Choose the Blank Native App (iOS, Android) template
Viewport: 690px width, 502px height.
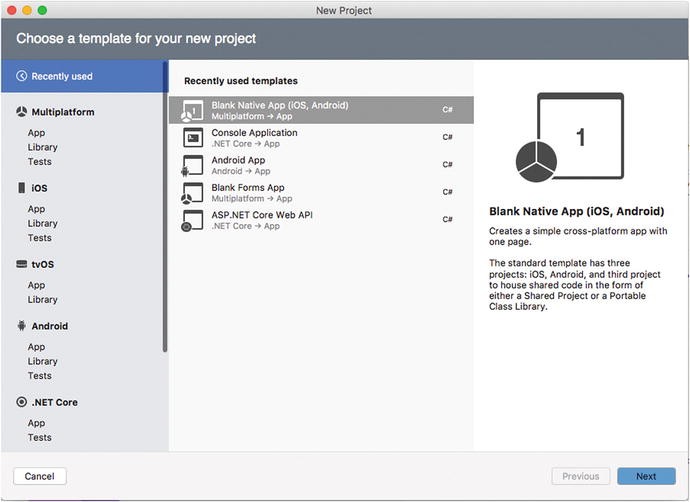(x=321, y=110)
